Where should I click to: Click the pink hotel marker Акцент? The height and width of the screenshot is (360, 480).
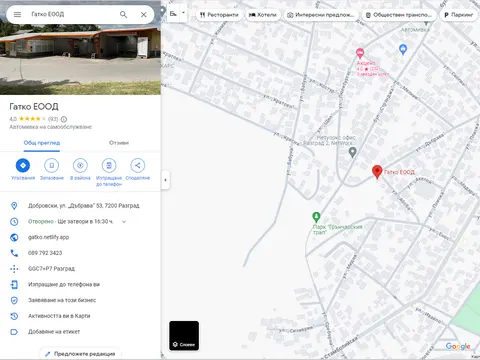pyautogui.click(x=360, y=53)
